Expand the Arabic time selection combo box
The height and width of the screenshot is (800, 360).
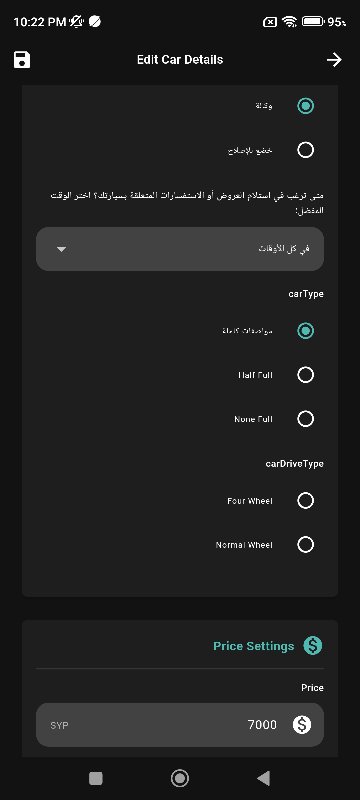(x=180, y=249)
